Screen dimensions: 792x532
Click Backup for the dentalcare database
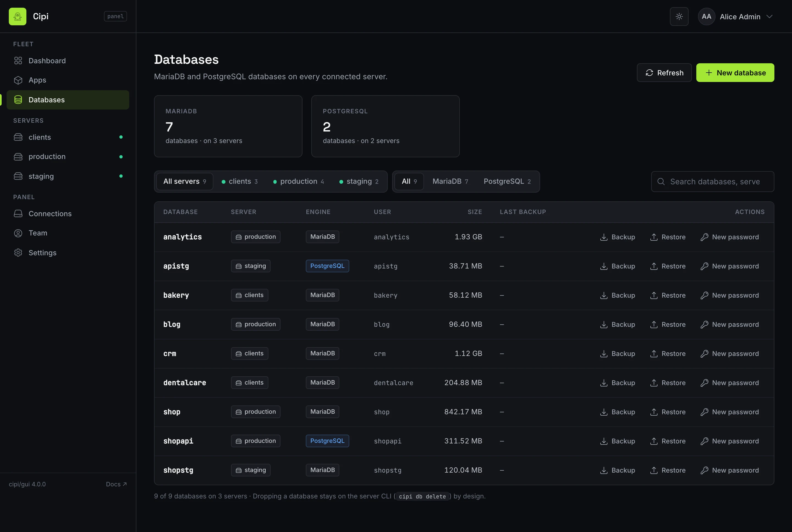pyautogui.click(x=617, y=383)
